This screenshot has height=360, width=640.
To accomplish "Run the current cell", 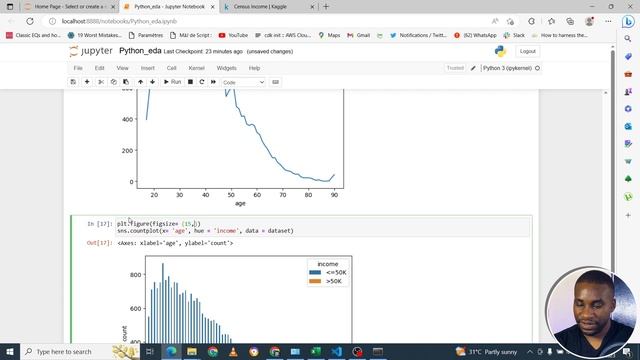I will point(172,82).
